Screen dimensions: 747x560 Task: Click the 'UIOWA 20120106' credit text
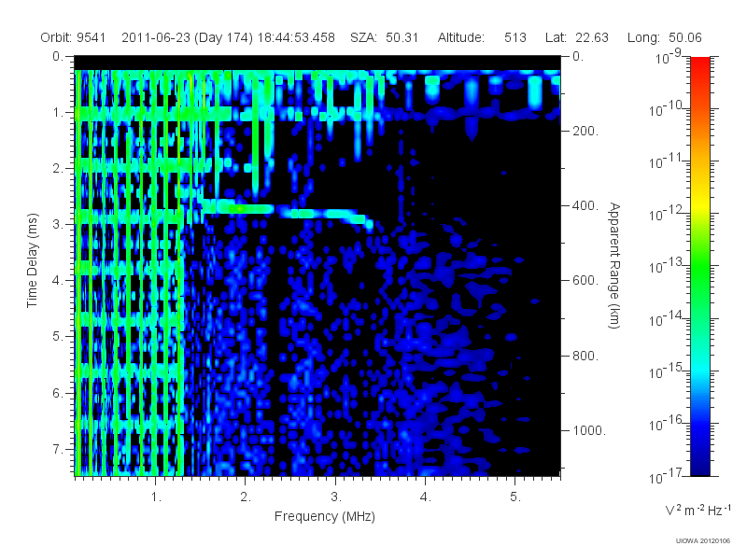pos(703,540)
